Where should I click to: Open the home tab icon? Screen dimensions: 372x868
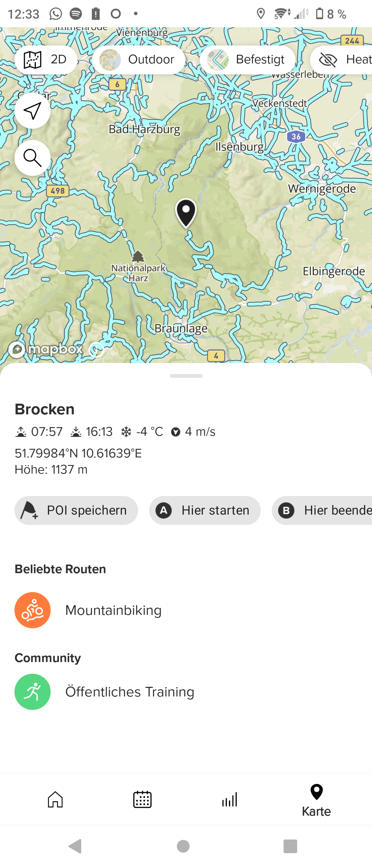pos(55,799)
